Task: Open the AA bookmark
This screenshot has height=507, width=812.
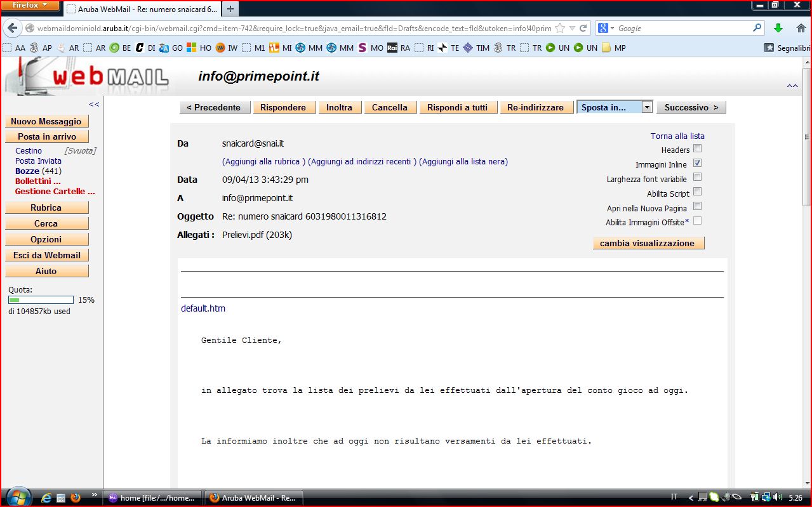Action: tap(14, 48)
